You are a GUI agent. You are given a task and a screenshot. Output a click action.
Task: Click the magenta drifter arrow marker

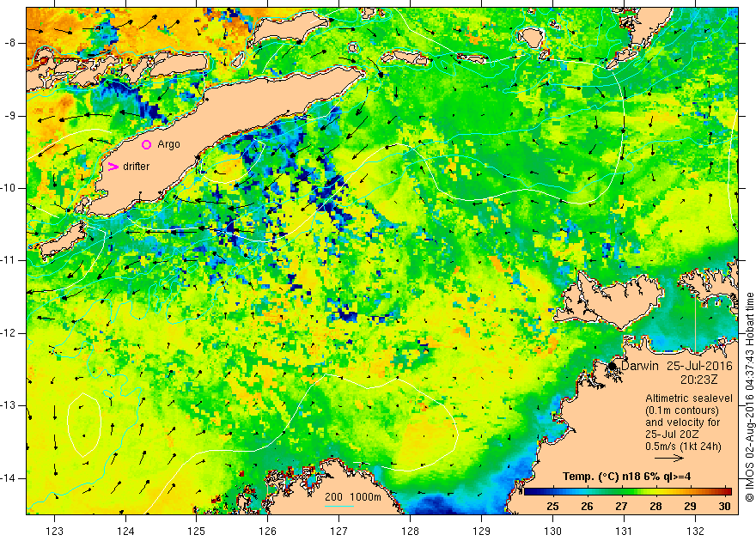[x=113, y=167]
